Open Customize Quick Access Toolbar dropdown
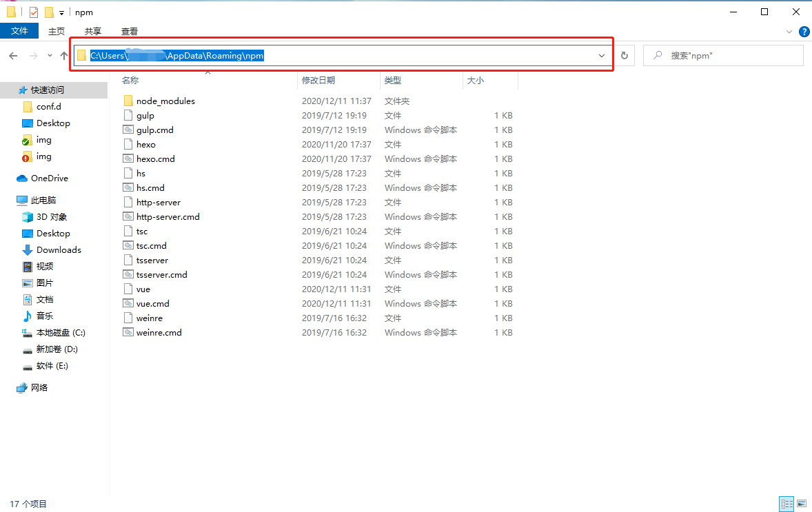Screen dimensions: 812x512 tap(61, 12)
